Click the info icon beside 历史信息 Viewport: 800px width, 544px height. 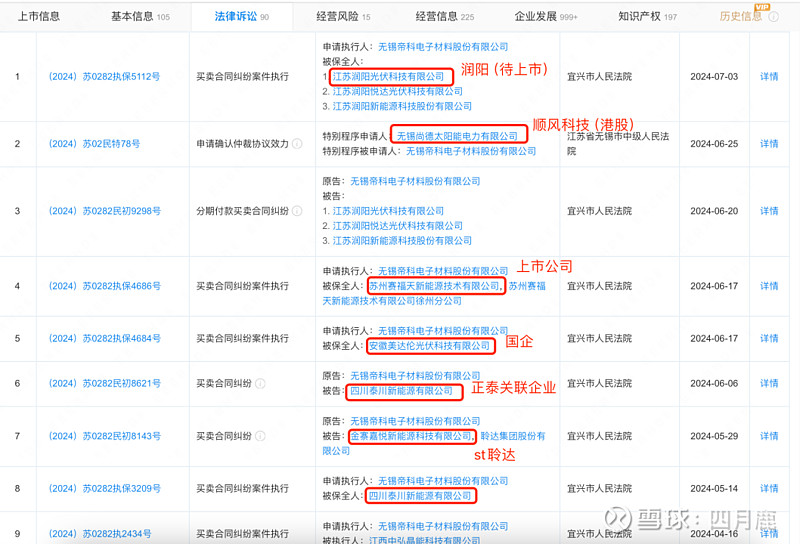(773, 17)
